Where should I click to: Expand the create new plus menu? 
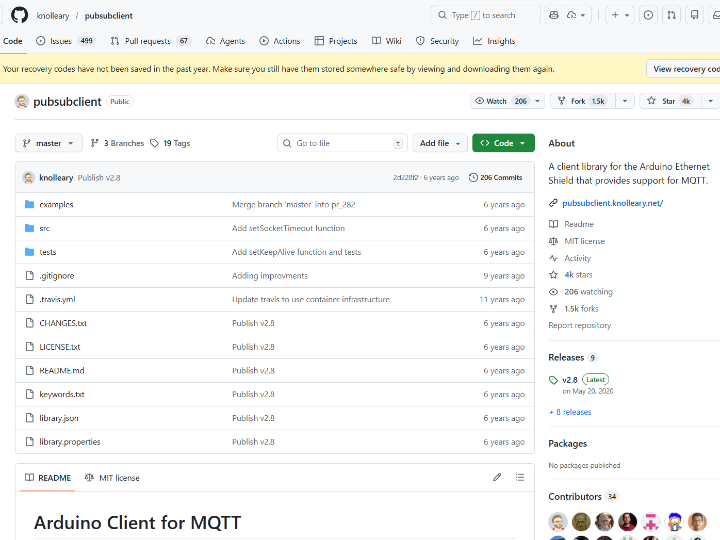[x=620, y=15]
